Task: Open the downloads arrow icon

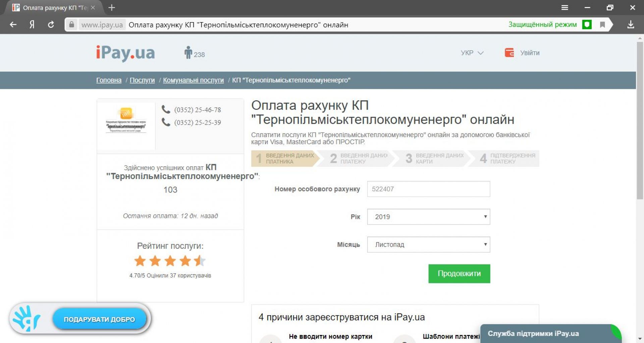Action: click(631, 24)
